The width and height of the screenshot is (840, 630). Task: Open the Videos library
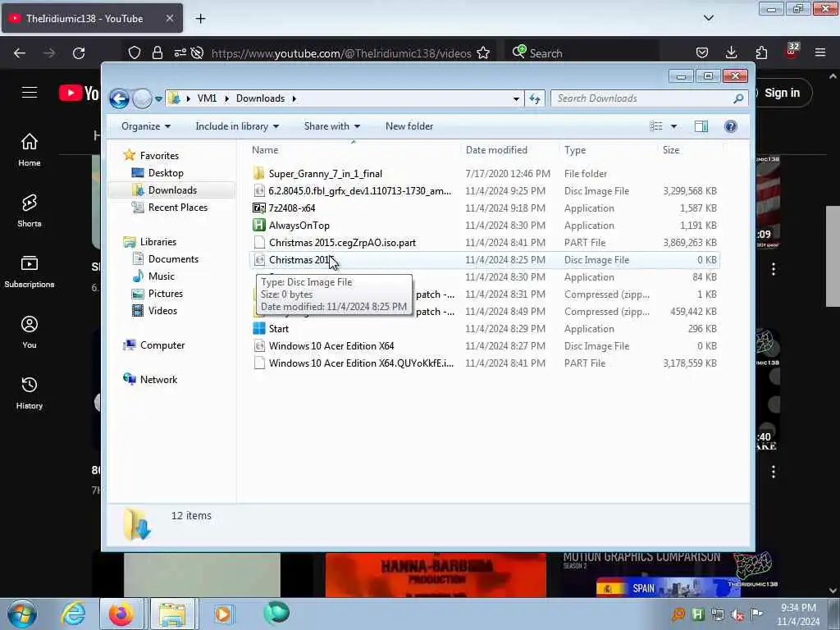[x=162, y=311]
